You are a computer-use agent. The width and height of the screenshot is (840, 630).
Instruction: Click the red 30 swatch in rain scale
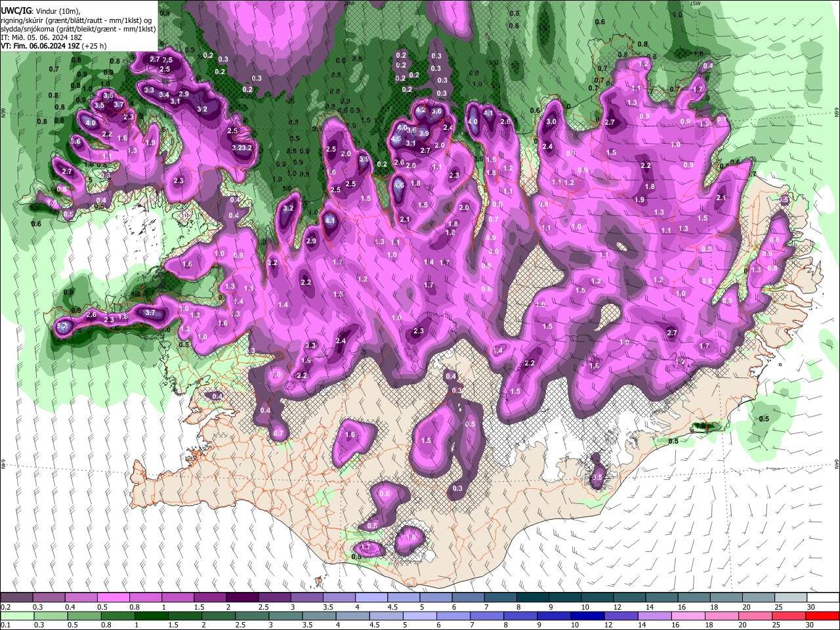(823, 616)
